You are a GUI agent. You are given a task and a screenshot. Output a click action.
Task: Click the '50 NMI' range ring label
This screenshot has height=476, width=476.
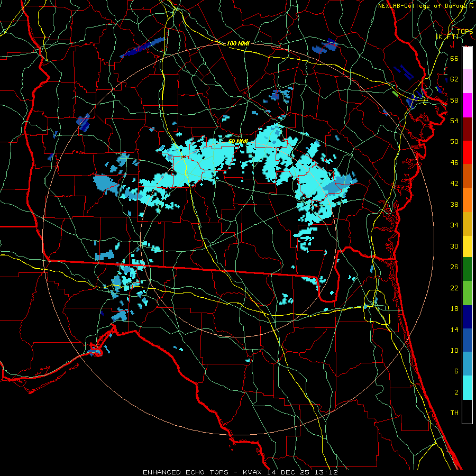point(238,141)
